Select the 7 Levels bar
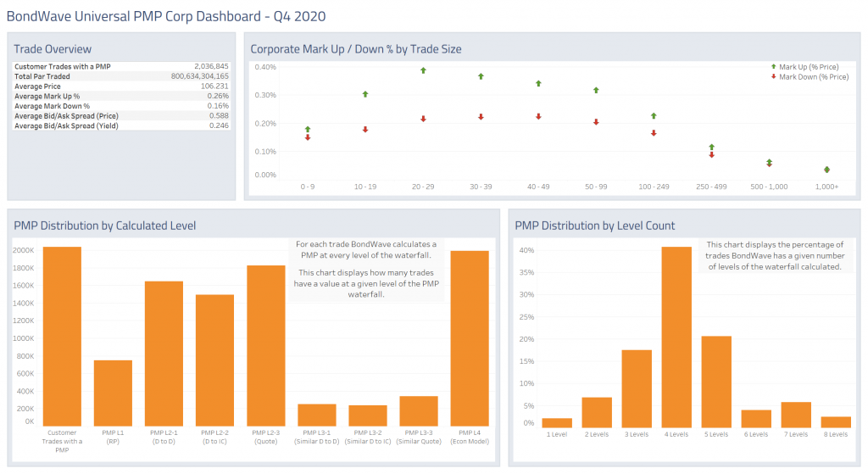The height and width of the screenshot is (474, 868). [796, 415]
